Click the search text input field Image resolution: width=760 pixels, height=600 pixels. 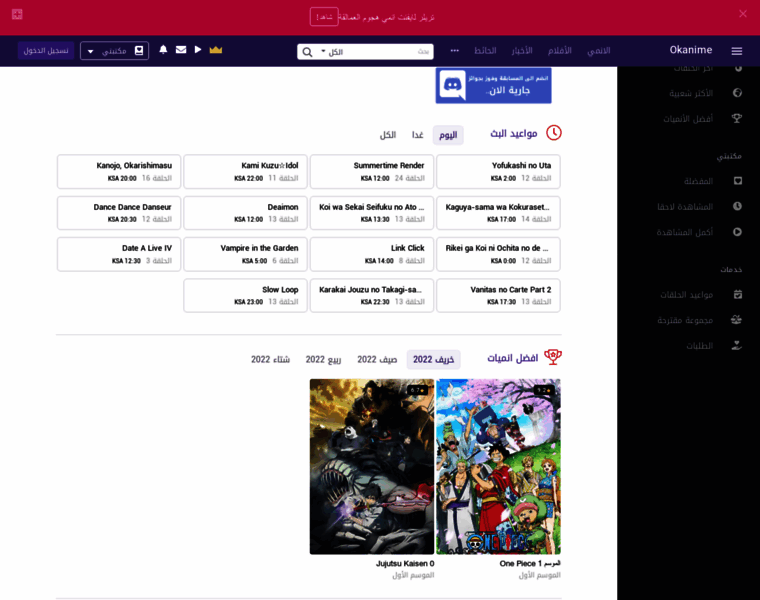388,51
